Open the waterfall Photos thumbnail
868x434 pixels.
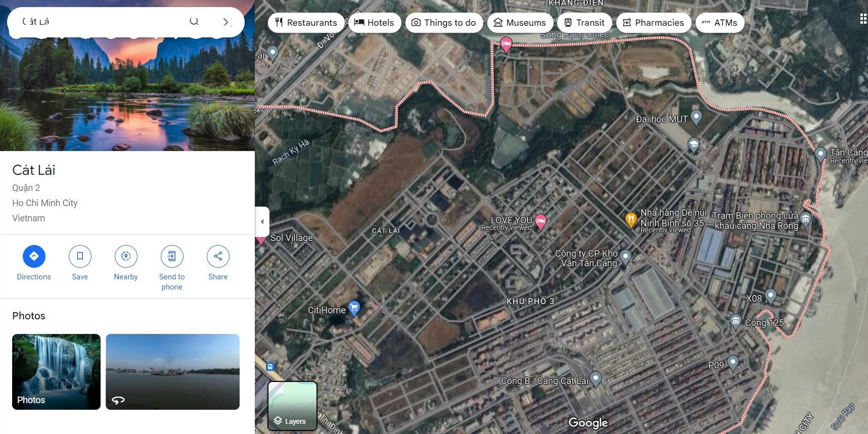tap(56, 371)
